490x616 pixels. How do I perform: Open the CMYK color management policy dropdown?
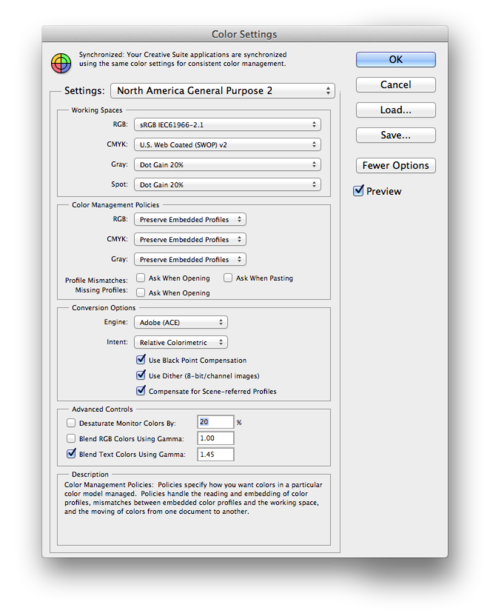coord(190,239)
